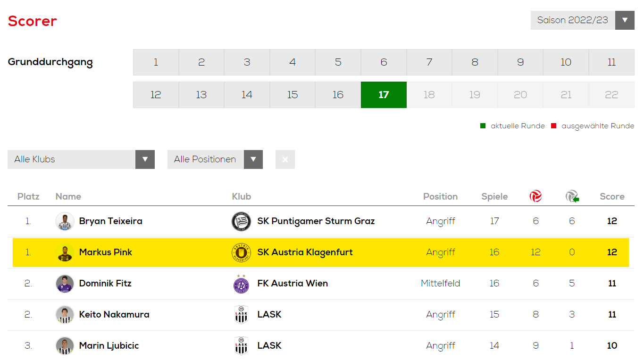
Task: Switch to round 6 tab
Action: coord(384,62)
